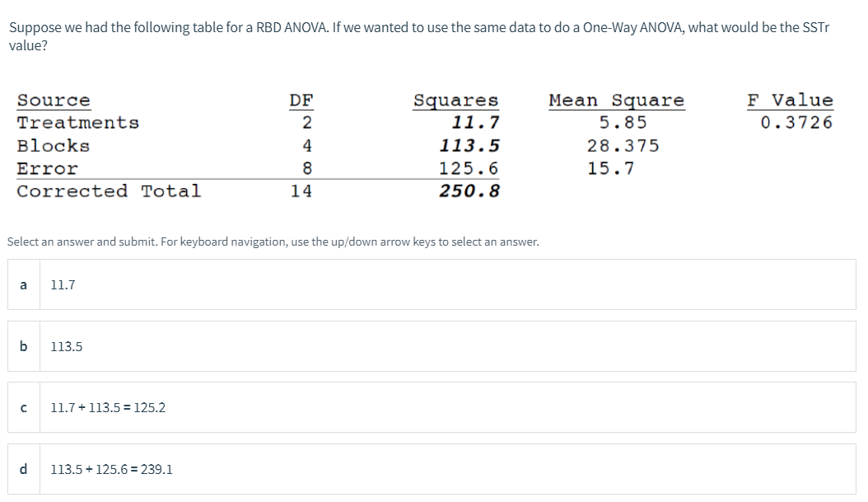Click the letter a answer label

point(22,284)
